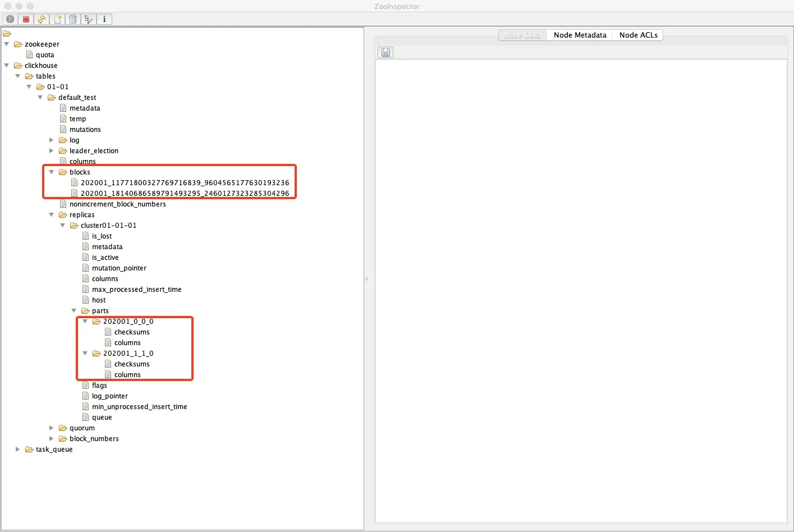The width and height of the screenshot is (794, 532).
Task: Select the min_unprocessed_insert_time node
Action: tap(140, 407)
